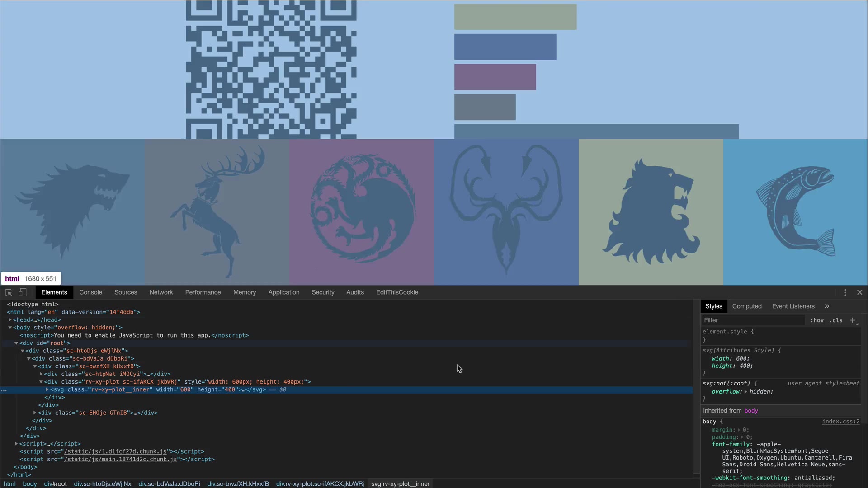Toggle the .cls class editor button

pos(836,320)
